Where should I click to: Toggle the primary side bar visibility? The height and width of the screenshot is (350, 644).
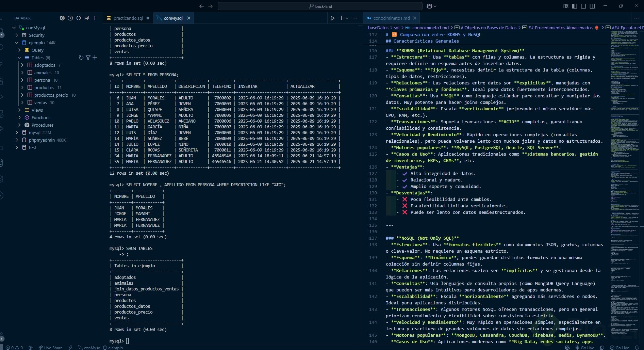tap(575, 6)
